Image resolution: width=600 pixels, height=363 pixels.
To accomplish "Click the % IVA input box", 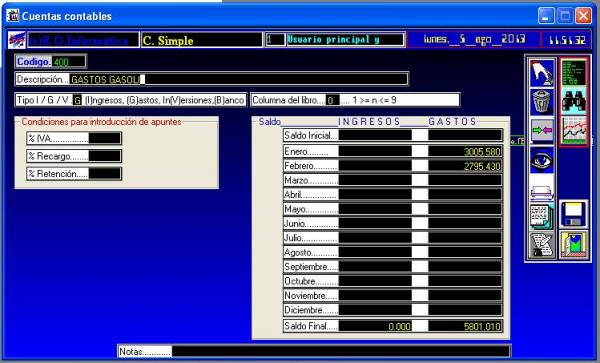I will [104, 138].
